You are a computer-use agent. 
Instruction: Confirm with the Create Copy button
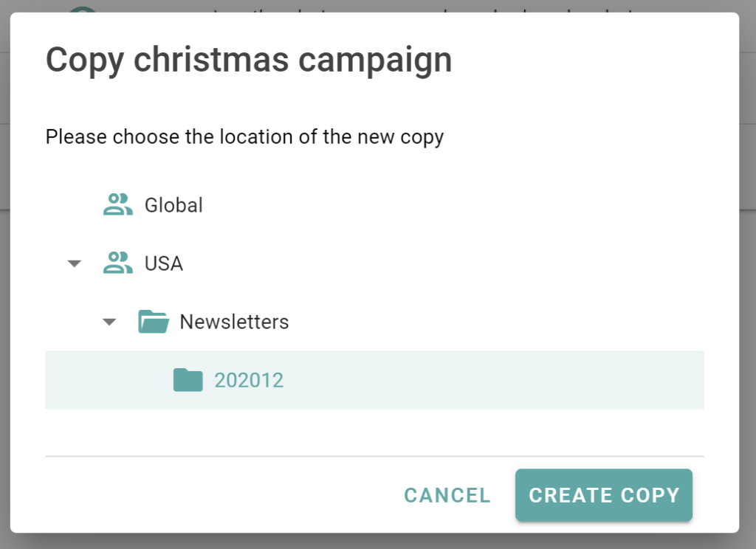604,495
